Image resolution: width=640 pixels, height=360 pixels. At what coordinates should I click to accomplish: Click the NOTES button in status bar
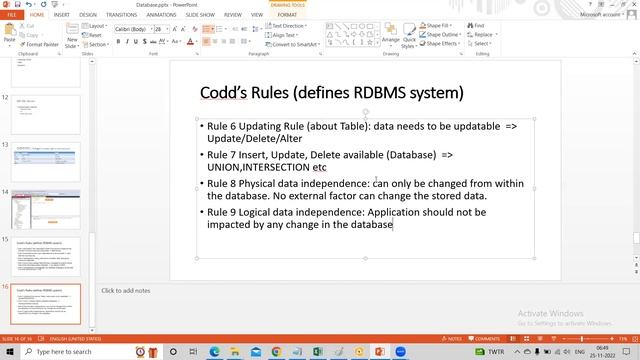click(452, 339)
